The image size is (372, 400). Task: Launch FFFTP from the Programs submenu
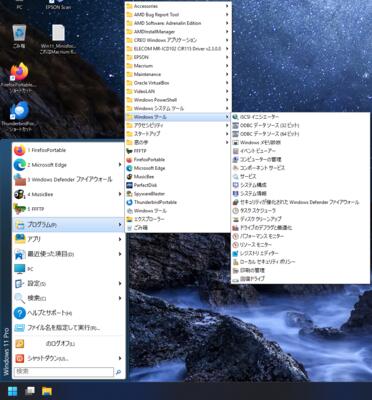pos(178,151)
